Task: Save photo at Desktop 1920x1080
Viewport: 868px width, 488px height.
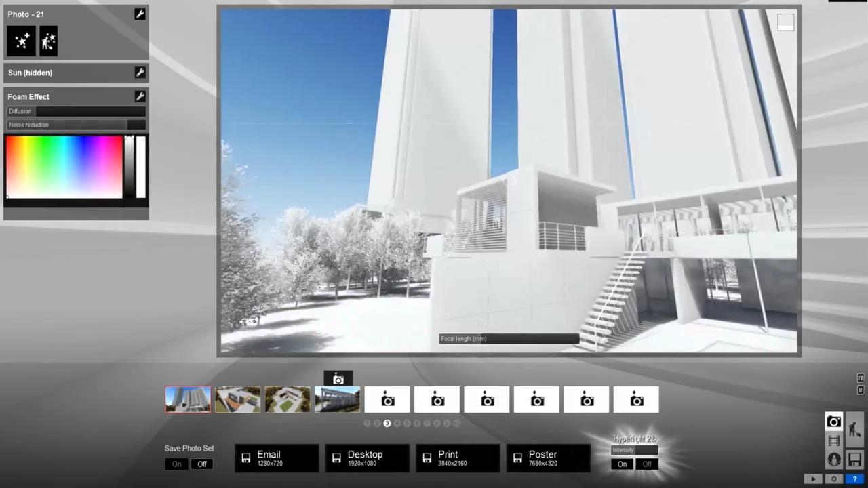Action: tap(368, 458)
